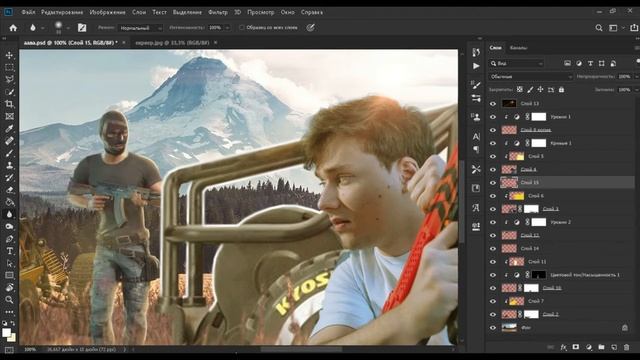This screenshot has width=640, height=360.
Task: Open the layer filter Вид dropdown
Action: (x=516, y=63)
